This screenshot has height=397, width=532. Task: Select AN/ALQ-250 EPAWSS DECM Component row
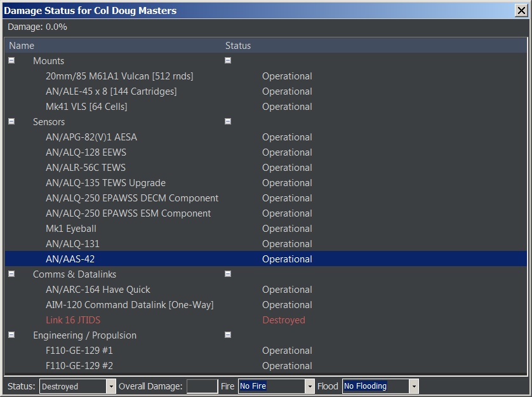coord(266,198)
